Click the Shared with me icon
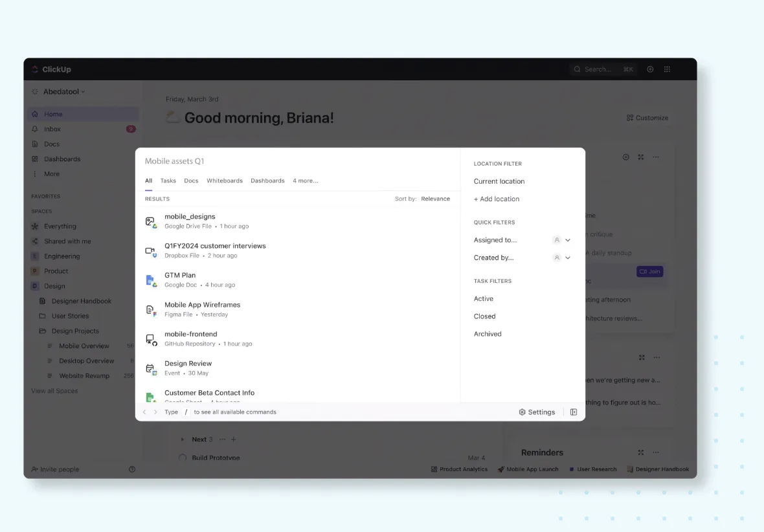Image resolution: width=764 pixels, height=532 pixels. (35, 241)
